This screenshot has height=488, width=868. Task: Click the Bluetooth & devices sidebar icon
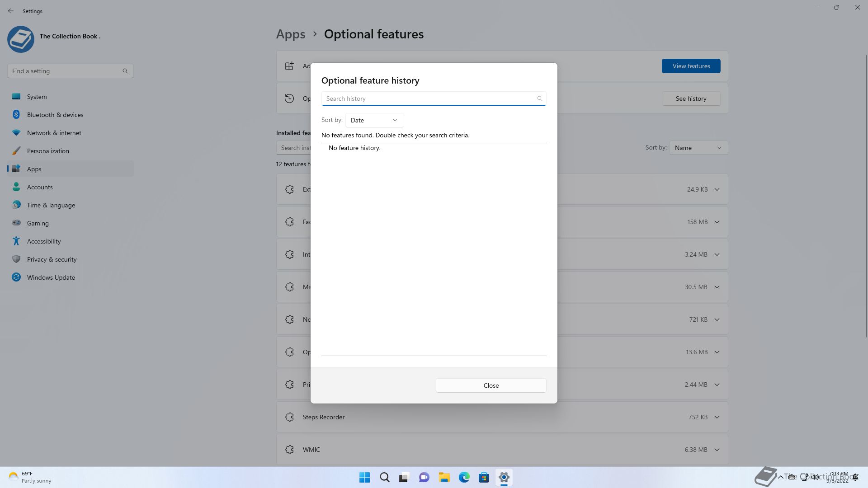tap(16, 115)
